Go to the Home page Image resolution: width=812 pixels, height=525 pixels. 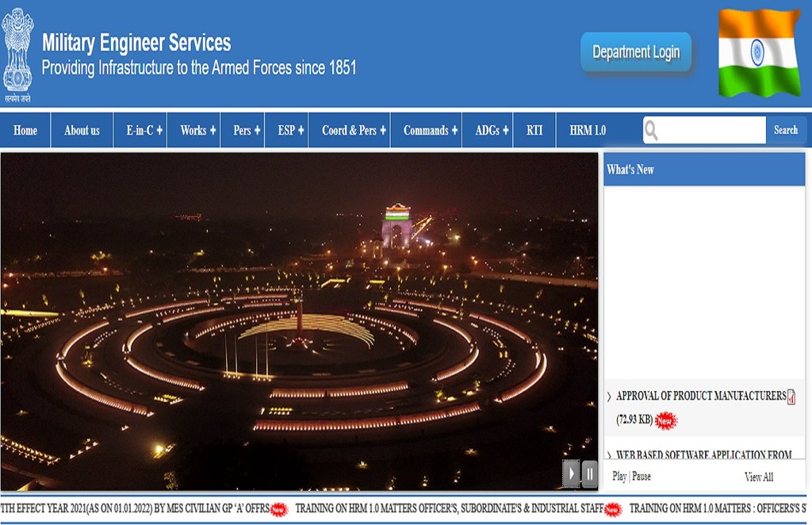pos(25,131)
